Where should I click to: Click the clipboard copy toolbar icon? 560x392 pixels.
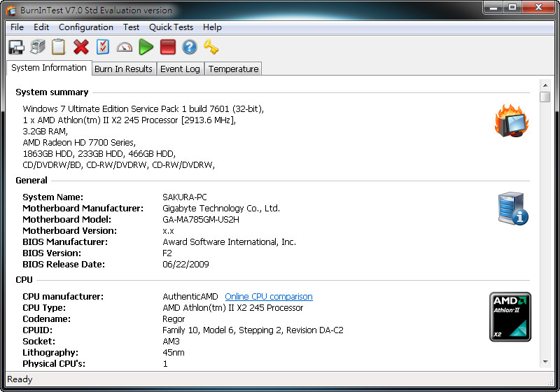click(59, 47)
